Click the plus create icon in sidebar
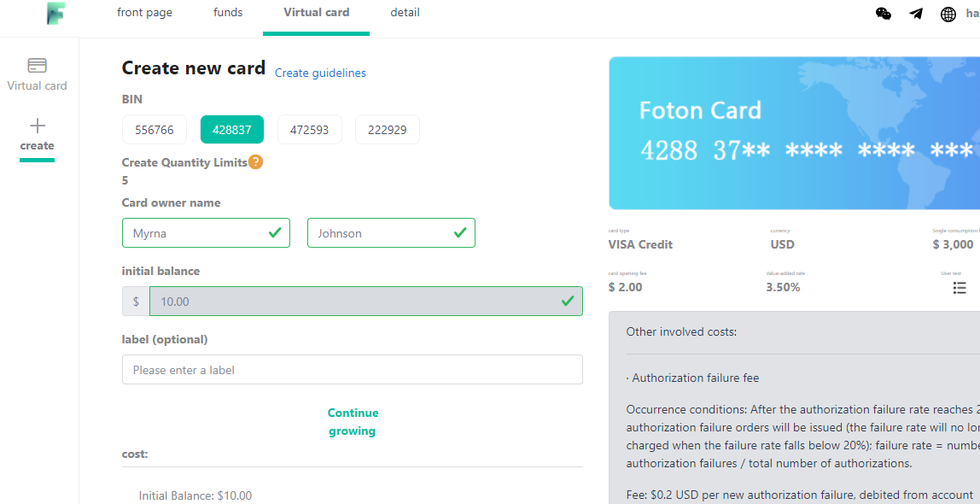980x504 pixels. pos(37,126)
